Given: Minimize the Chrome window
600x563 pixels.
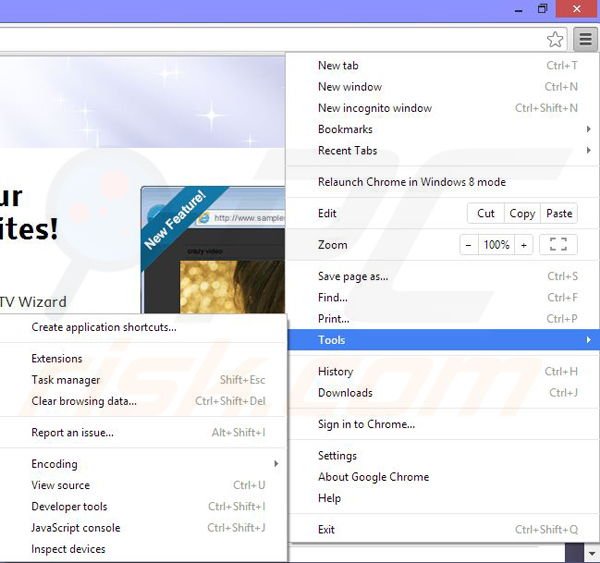Looking at the screenshot, I should [x=518, y=9].
